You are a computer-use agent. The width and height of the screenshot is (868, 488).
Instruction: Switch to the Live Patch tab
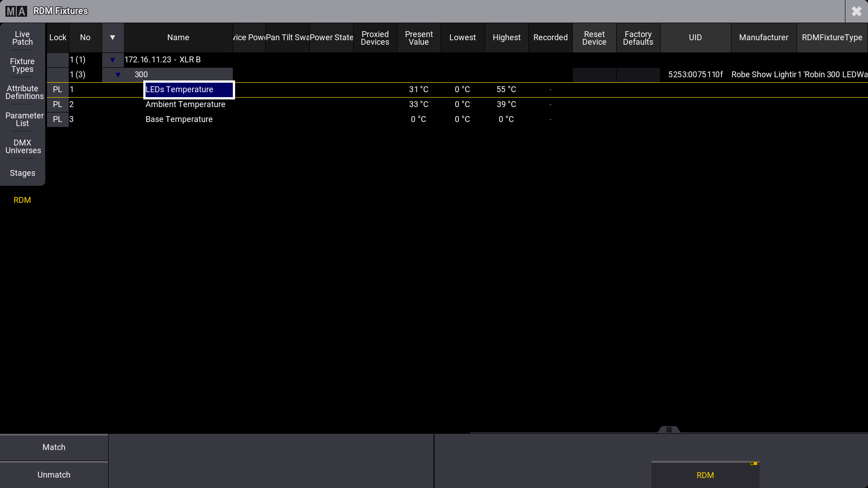(x=22, y=38)
